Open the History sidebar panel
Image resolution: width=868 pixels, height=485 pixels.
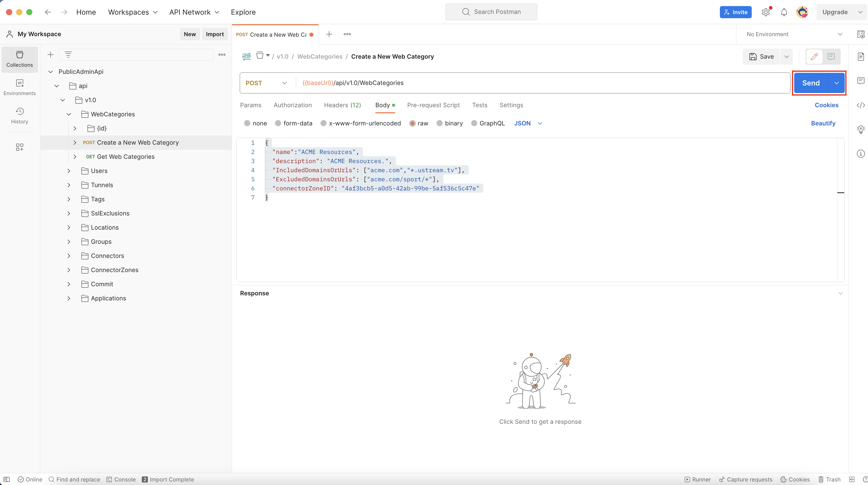[x=19, y=115]
